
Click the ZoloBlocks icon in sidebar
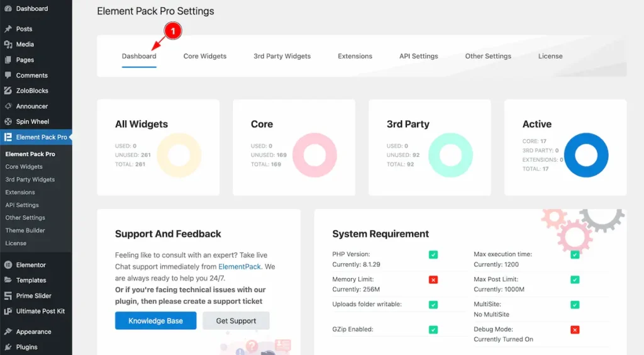pos(8,91)
